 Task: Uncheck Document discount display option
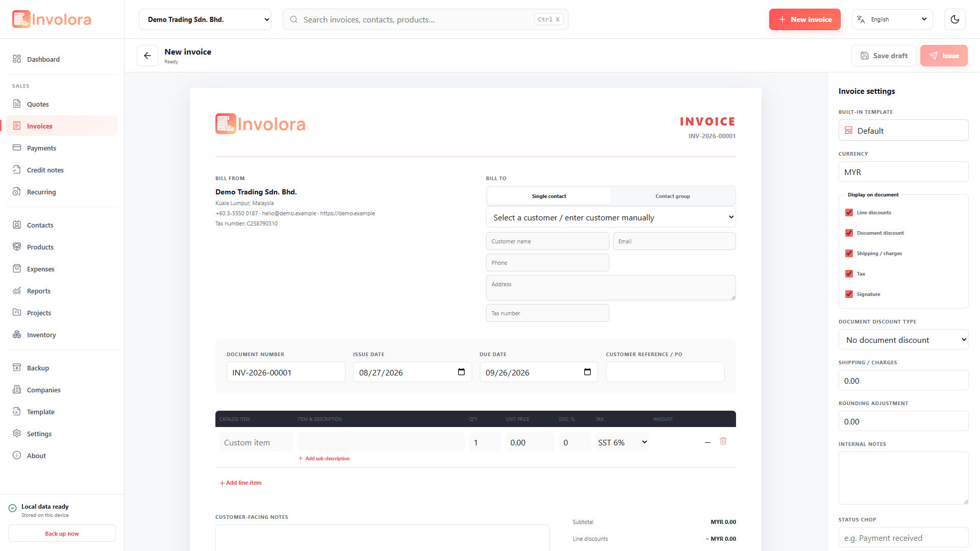[849, 233]
